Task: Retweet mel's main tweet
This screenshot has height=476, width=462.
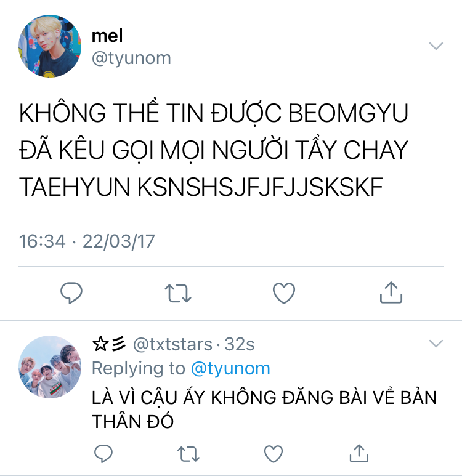Action: tap(178, 293)
